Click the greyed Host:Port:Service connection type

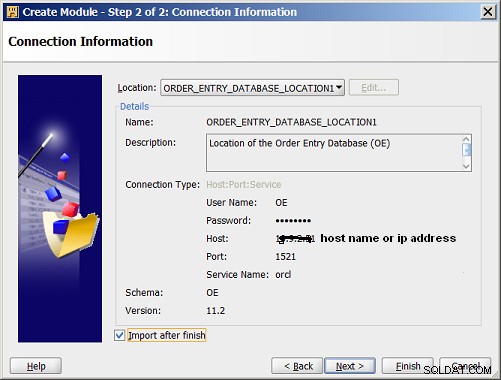pos(244,185)
